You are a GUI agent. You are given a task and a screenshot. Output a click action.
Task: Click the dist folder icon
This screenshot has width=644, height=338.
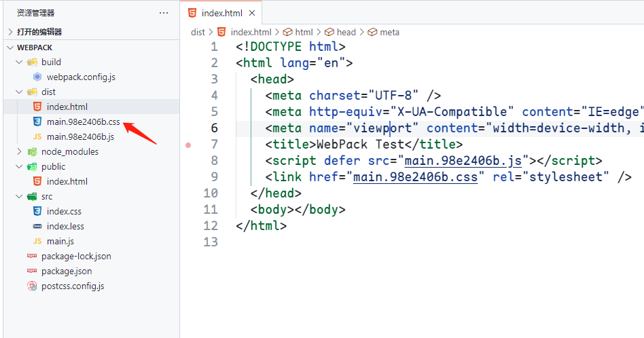[32, 92]
